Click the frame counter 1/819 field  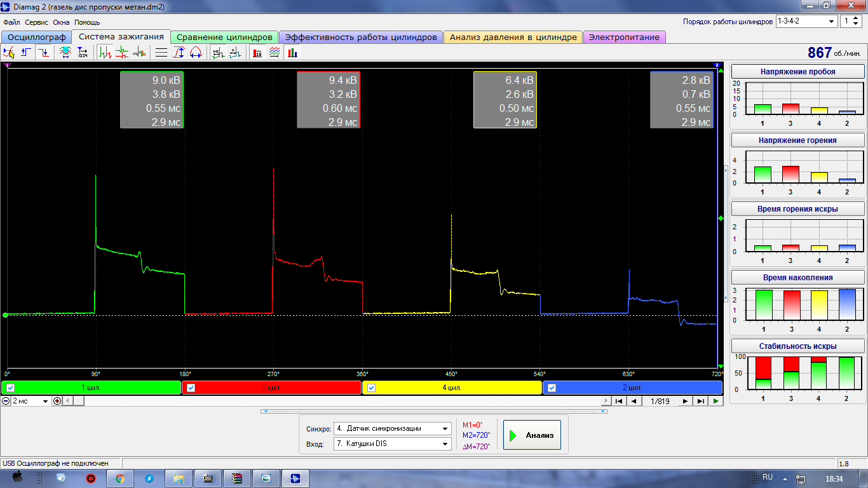click(x=660, y=401)
